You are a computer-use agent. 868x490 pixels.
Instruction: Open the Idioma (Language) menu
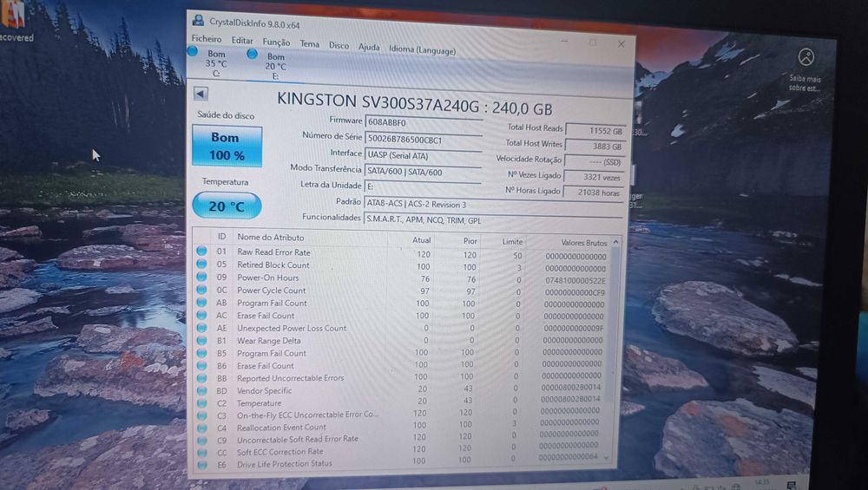coord(422,49)
